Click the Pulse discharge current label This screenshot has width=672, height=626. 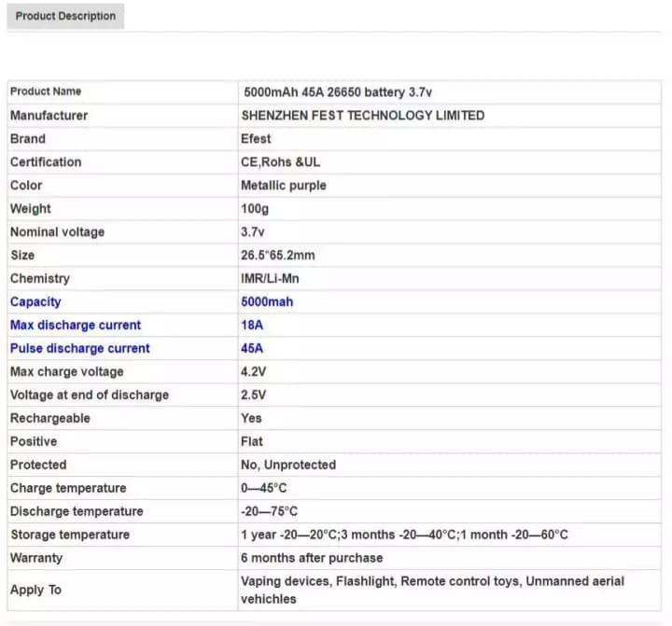point(80,348)
